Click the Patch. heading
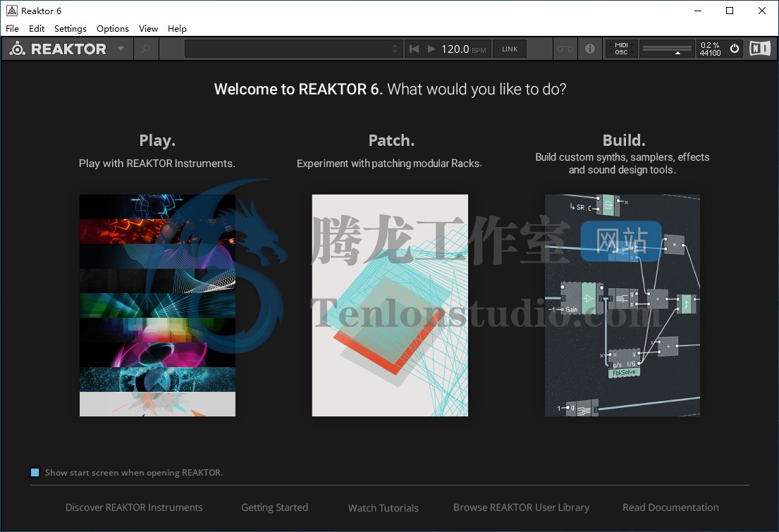 [391, 141]
